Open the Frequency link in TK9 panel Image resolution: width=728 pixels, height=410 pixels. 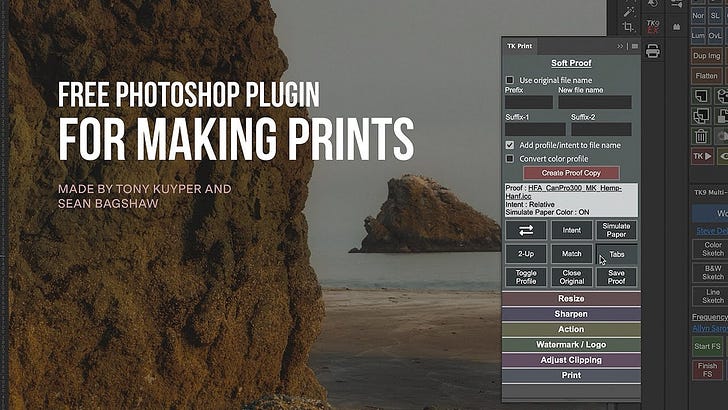(x=710, y=317)
